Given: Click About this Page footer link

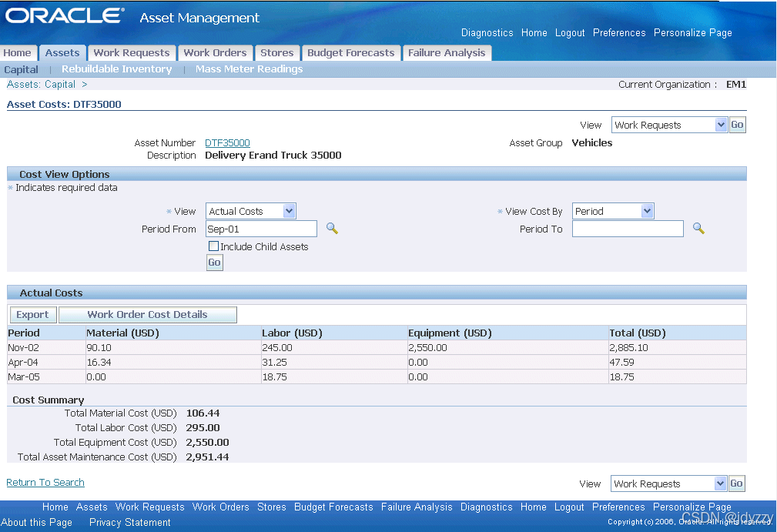Looking at the screenshot, I should 37,522.
